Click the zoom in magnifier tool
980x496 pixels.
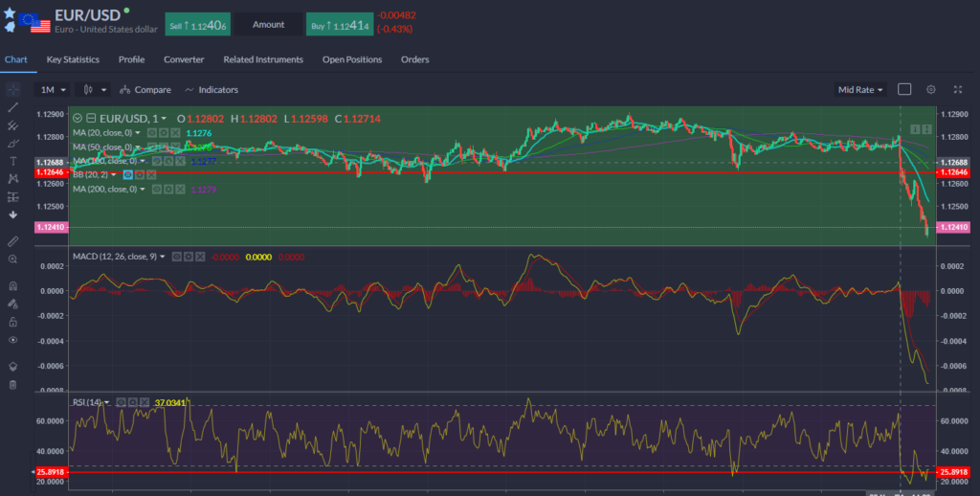(13, 259)
